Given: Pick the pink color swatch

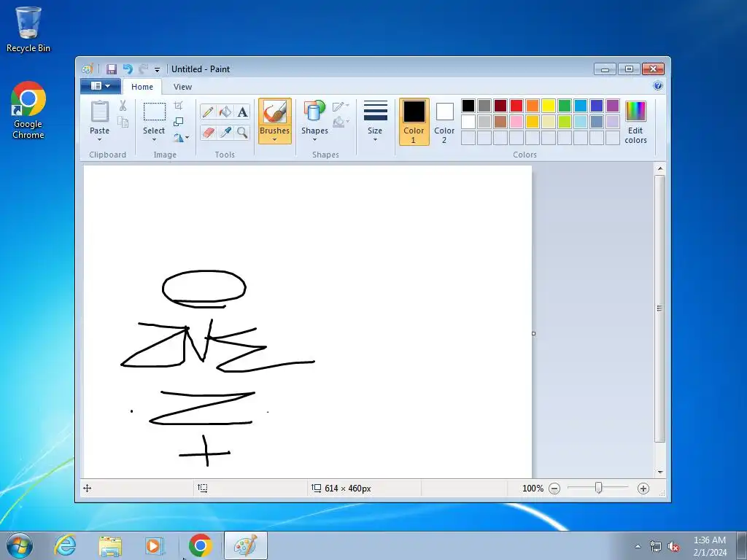Looking at the screenshot, I should point(516,122).
